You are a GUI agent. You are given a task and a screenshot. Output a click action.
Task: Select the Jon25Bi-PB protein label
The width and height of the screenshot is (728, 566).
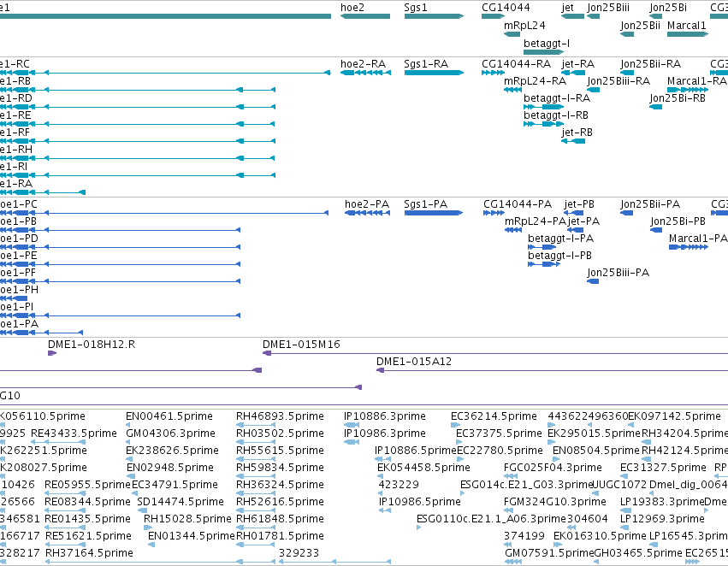(678, 221)
